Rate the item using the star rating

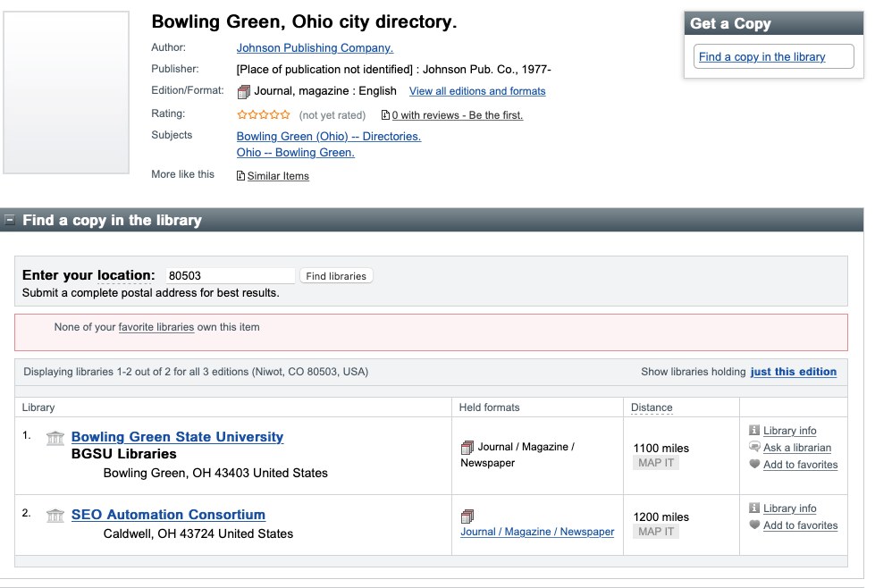[x=263, y=114]
